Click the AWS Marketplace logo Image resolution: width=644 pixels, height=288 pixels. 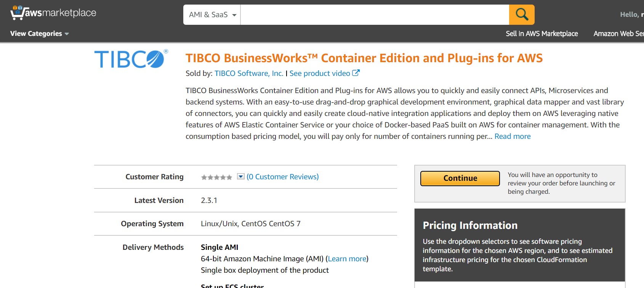pyautogui.click(x=53, y=13)
